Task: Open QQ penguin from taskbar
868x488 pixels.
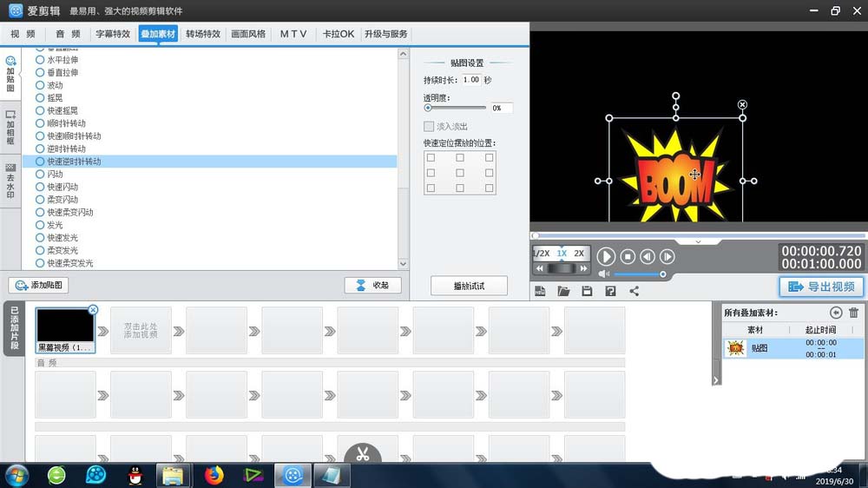Action: click(x=135, y=475)
